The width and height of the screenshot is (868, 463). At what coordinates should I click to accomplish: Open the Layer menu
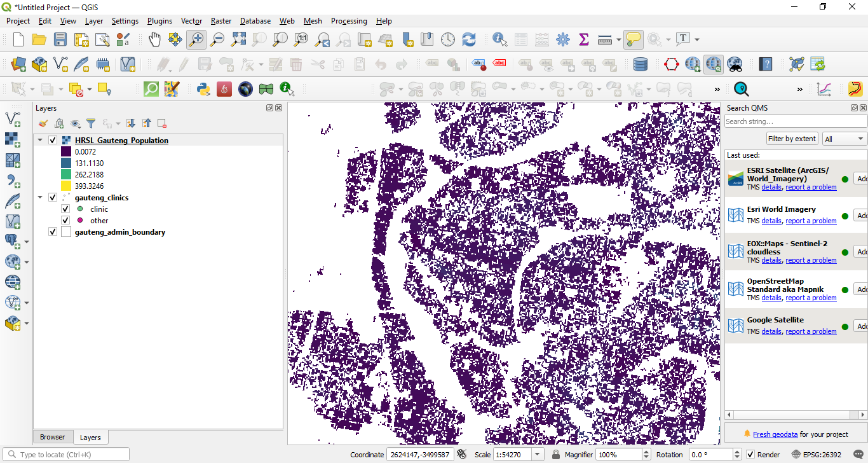point(94,21)
